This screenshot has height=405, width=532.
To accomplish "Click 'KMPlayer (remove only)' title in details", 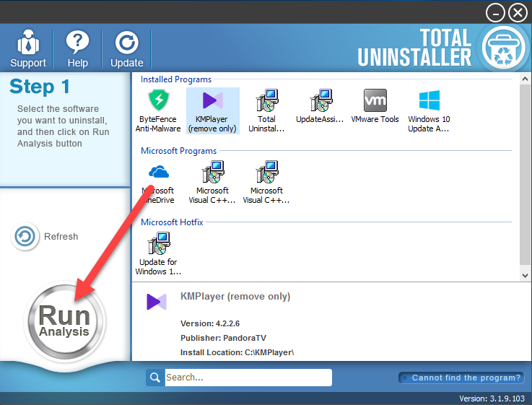I will pos(235,296).
